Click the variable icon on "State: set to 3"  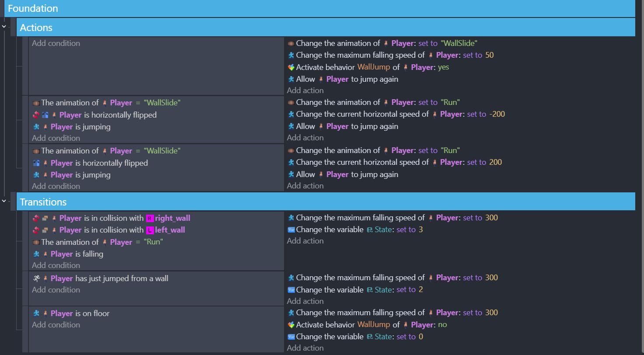291,230
